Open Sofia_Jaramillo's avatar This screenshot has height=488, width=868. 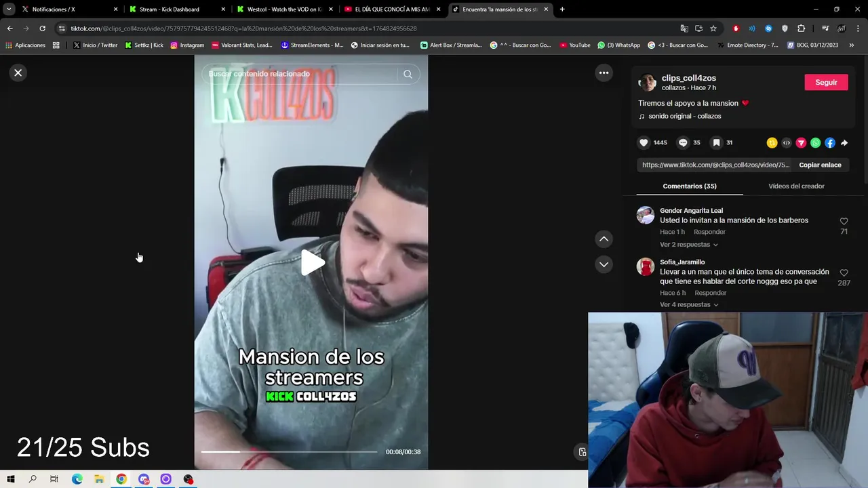point(646,266)
